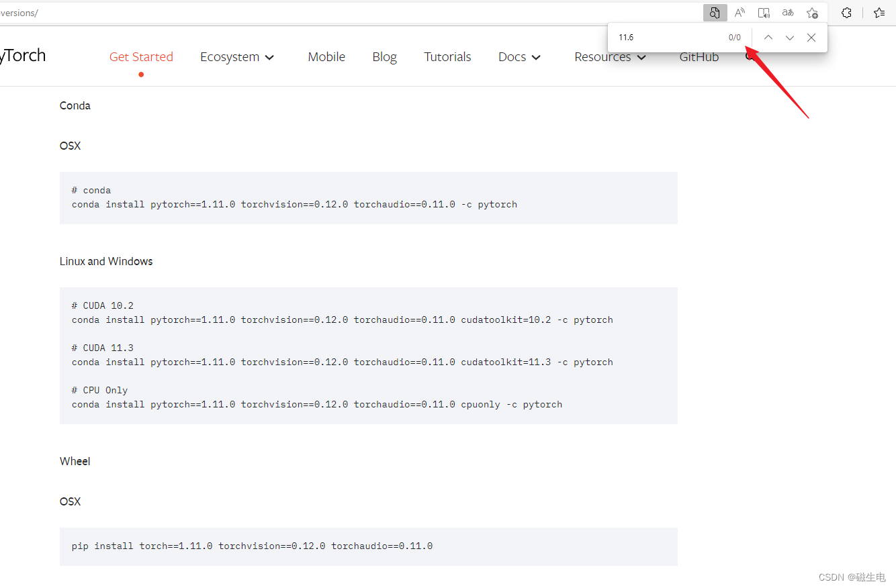Viewport: 896px width, 588px height.
Task: Click the OSX heading under Conda
Action: 70,146
